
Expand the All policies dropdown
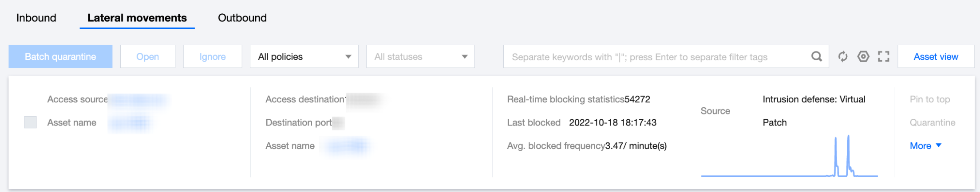304,57
